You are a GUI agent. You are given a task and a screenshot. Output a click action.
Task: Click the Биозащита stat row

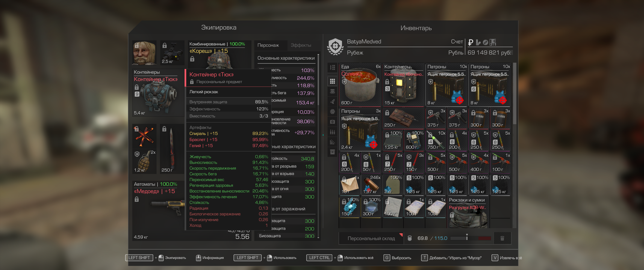point(287,236)
